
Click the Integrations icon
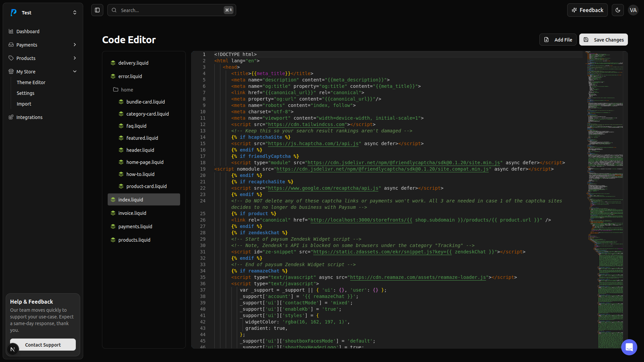(11, 117)
